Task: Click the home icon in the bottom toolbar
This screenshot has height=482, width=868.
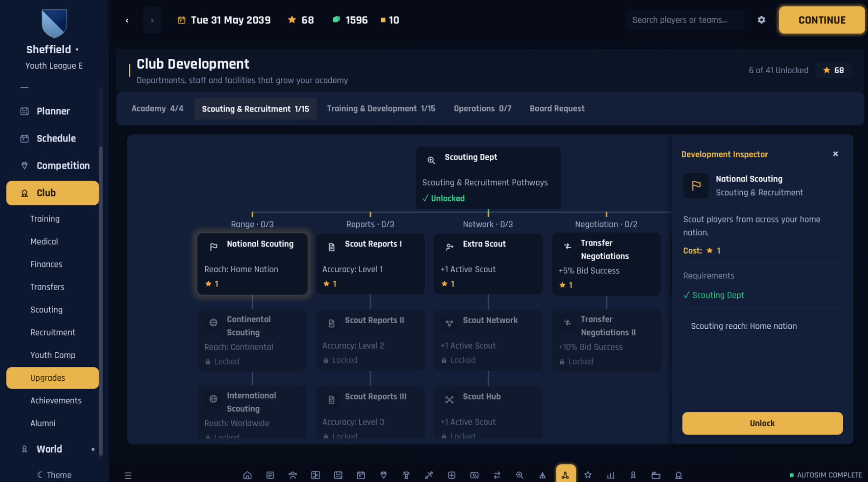Action: coord(247,475)
